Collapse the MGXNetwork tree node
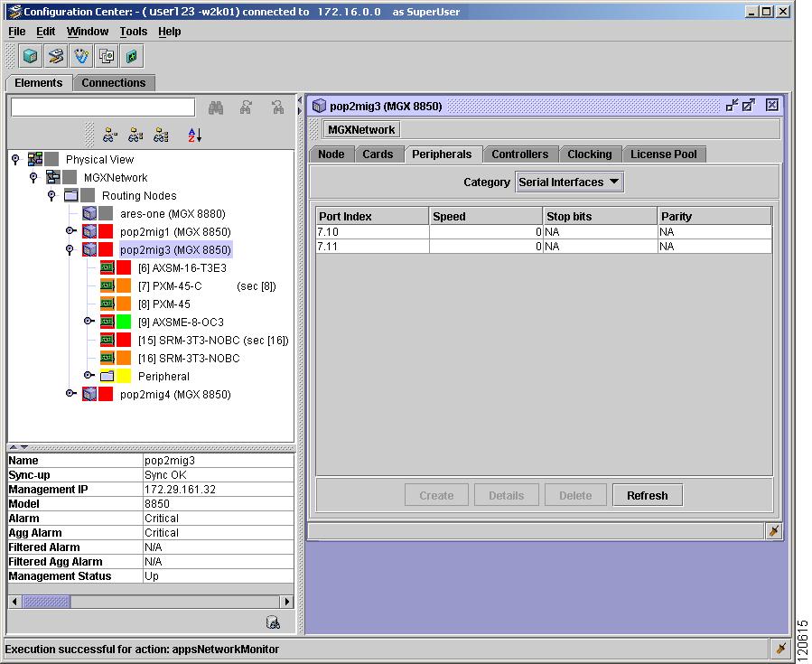The height and width of the screenshot is (664, 812). point(33,177)
